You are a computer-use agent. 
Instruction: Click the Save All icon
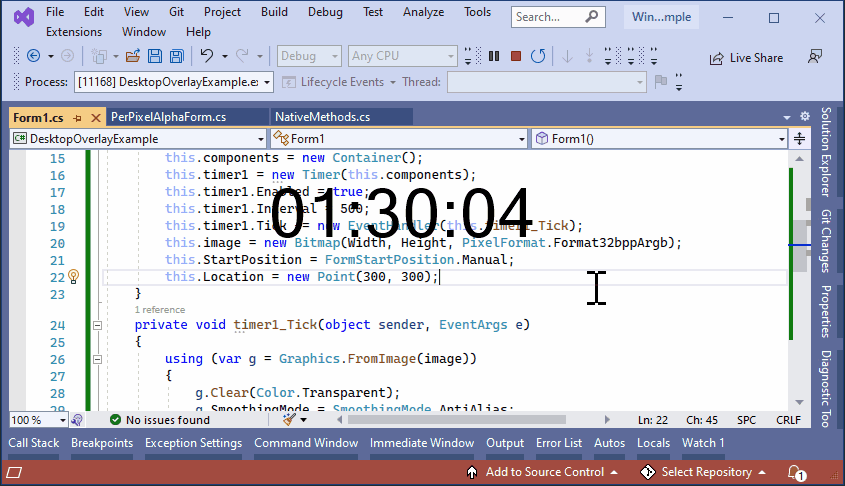click(177, 55)
